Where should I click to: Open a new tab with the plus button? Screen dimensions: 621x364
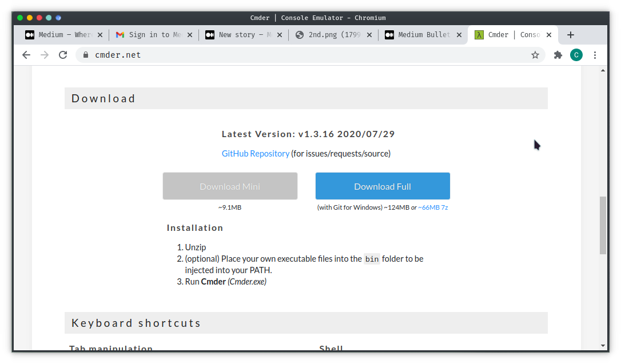pyautogui.click(x=570, y=35)
